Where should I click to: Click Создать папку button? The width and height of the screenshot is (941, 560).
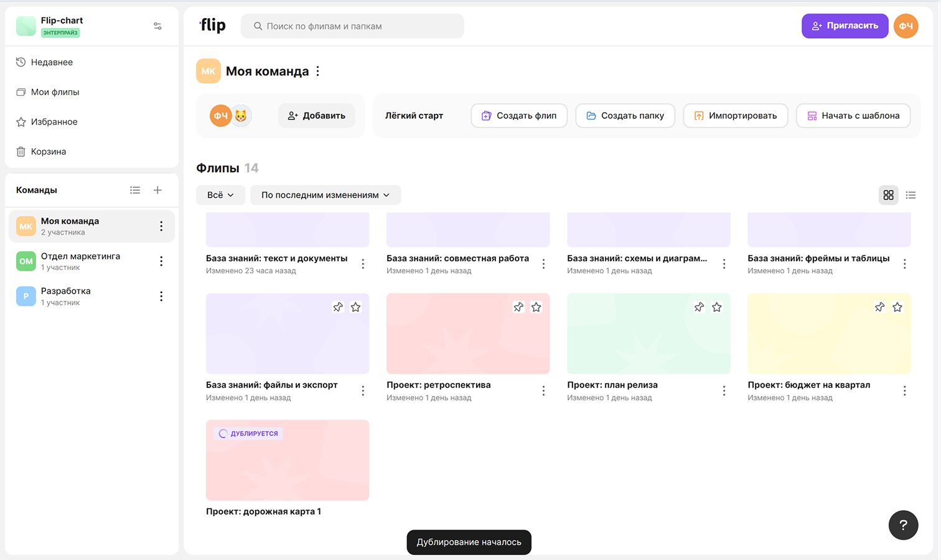click(625, 116)
